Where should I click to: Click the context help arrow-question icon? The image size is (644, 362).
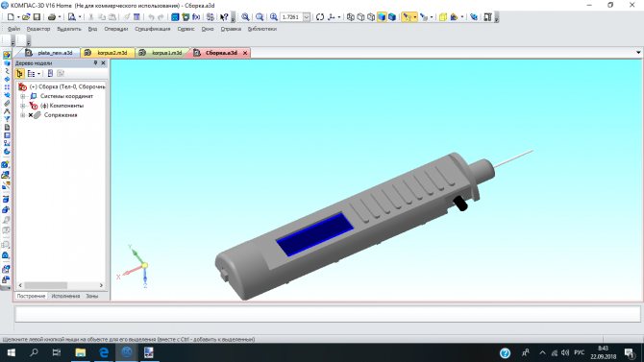[224, 17]
